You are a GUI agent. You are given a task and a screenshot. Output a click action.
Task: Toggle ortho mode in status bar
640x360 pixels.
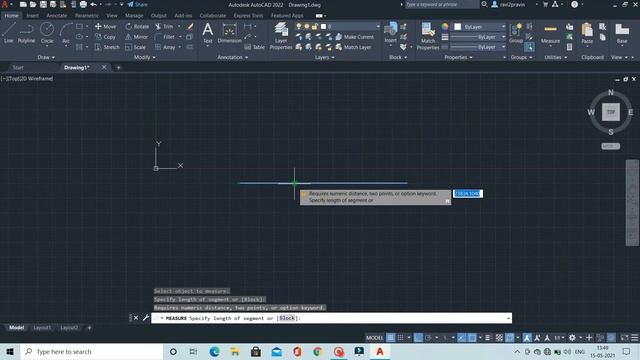tap(418, 338)
